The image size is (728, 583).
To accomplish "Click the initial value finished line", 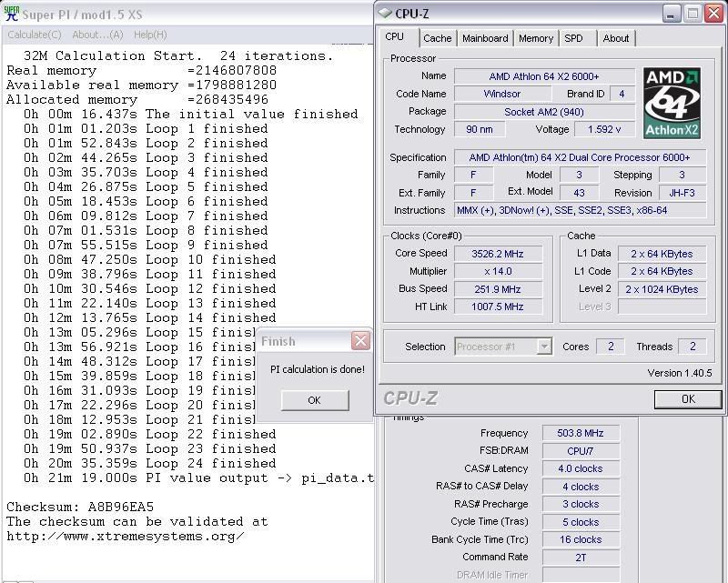I will click(191, 115).
